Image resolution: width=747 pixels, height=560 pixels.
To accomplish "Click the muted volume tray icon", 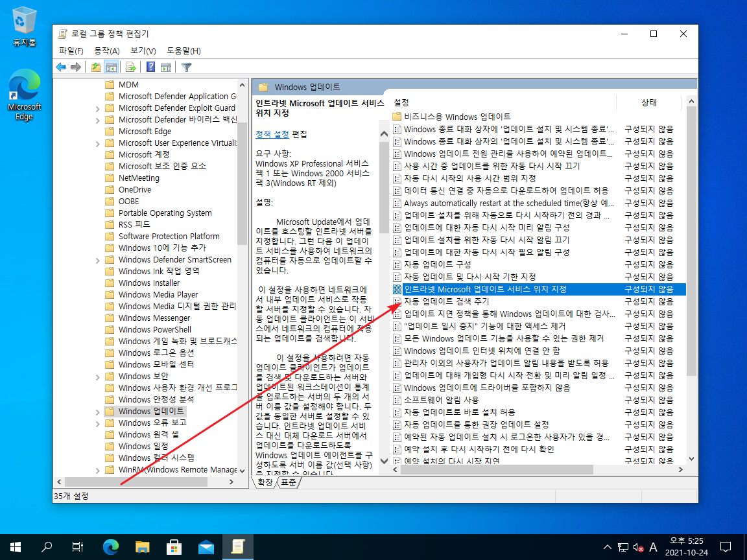I will [638, 548].
